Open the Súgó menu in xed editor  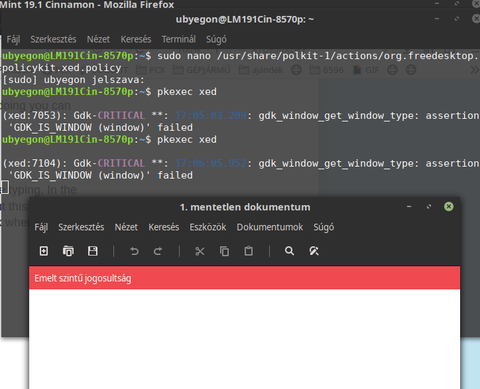click(324, 227)
